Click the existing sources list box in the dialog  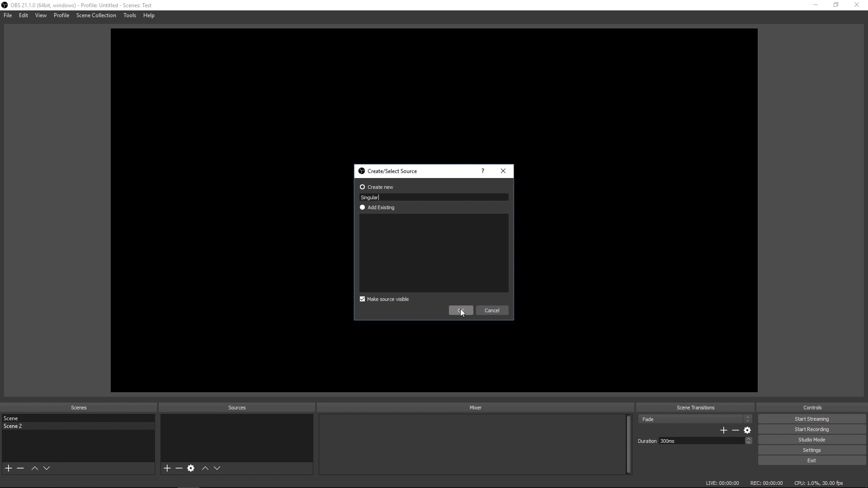point(434,253)
